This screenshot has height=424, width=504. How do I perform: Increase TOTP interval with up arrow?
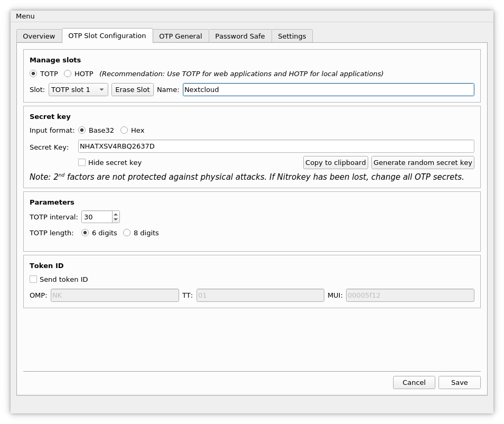click(116, 214)
